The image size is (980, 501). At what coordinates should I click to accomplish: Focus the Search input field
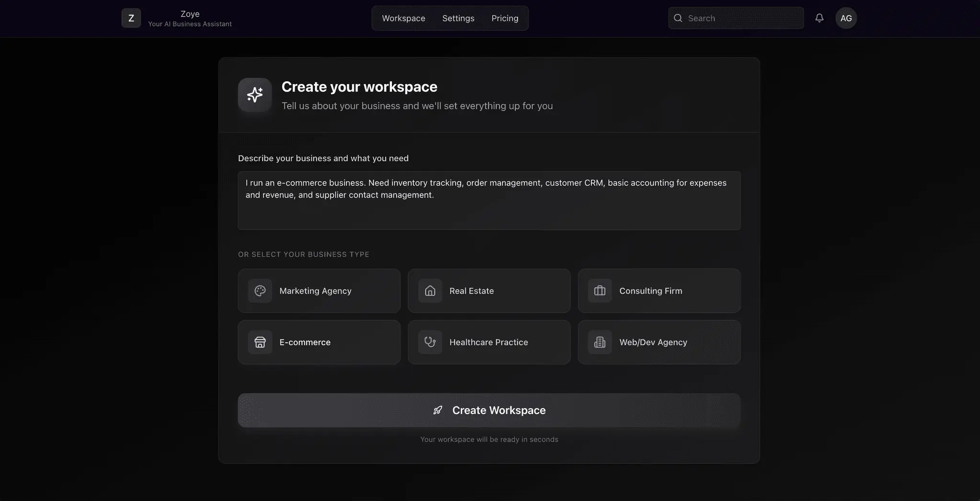coord(736,18)
